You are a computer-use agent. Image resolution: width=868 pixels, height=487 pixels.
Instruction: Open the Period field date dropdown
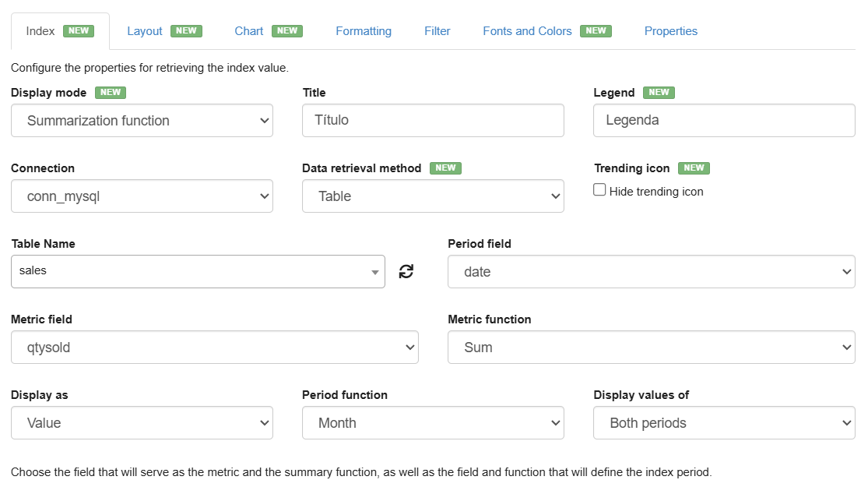(651, 272)
